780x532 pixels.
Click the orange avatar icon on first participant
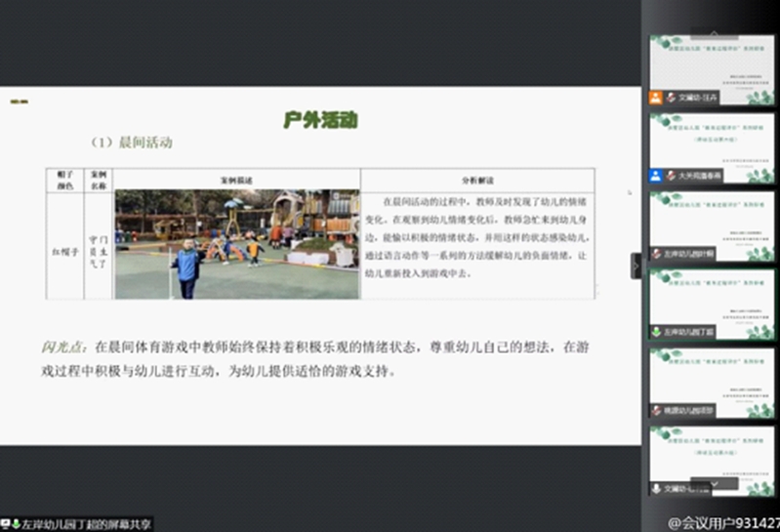(x=656, y=98)
